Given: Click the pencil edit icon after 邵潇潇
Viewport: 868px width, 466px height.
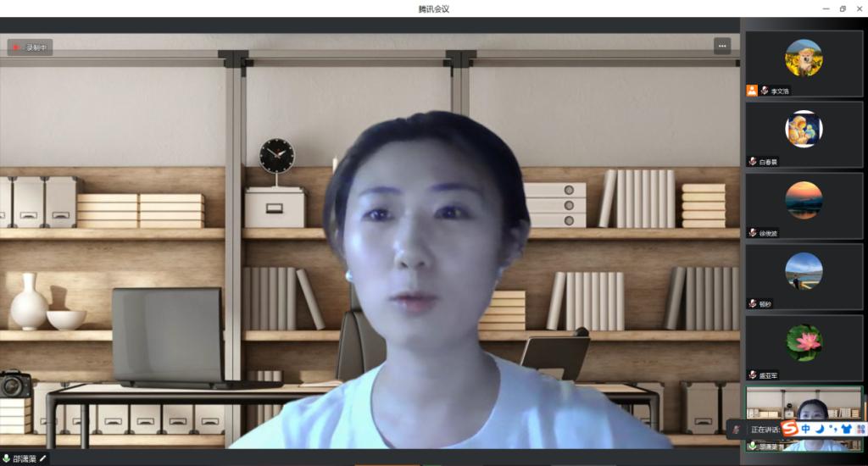Looking at the screenshot, I should pos(43,458).
